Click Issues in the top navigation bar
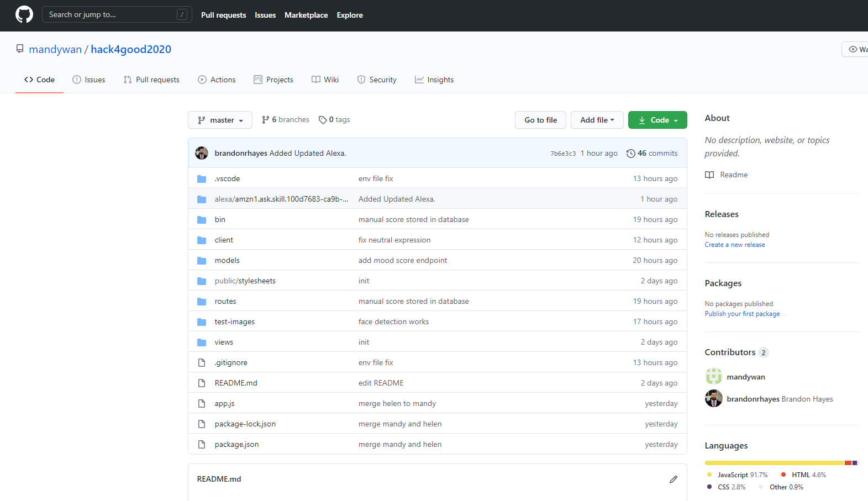This screenshot has height=501, width=868. tap(265, 15)
